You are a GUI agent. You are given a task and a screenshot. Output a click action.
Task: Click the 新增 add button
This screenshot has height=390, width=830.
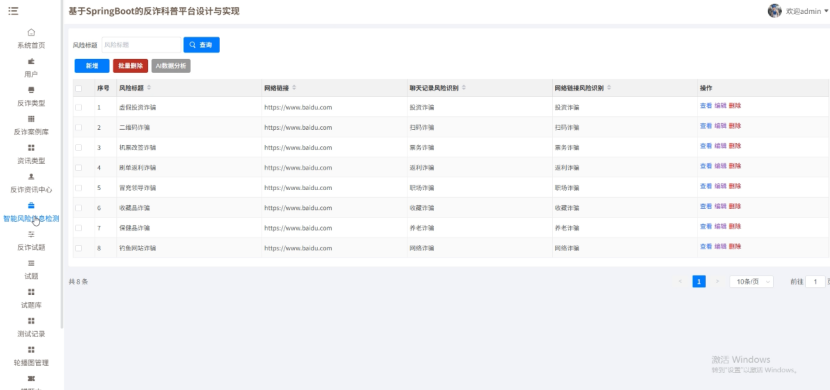coord(92,66)
